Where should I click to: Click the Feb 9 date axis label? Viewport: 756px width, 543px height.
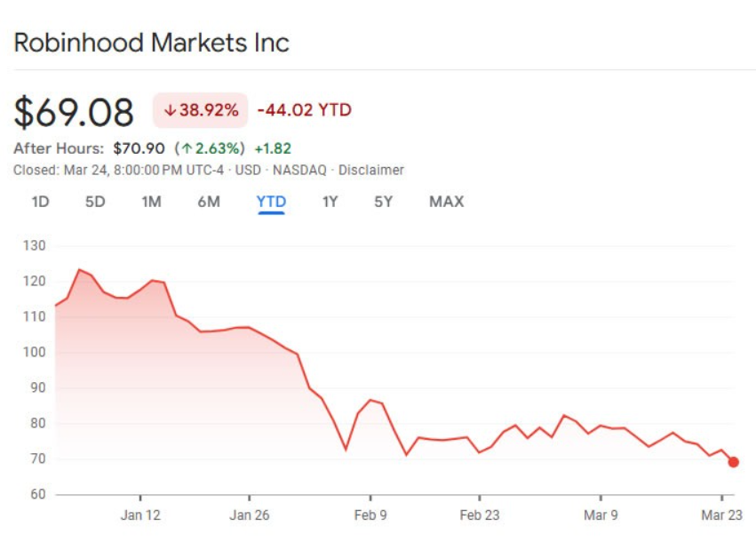click(x=370, y=515)
